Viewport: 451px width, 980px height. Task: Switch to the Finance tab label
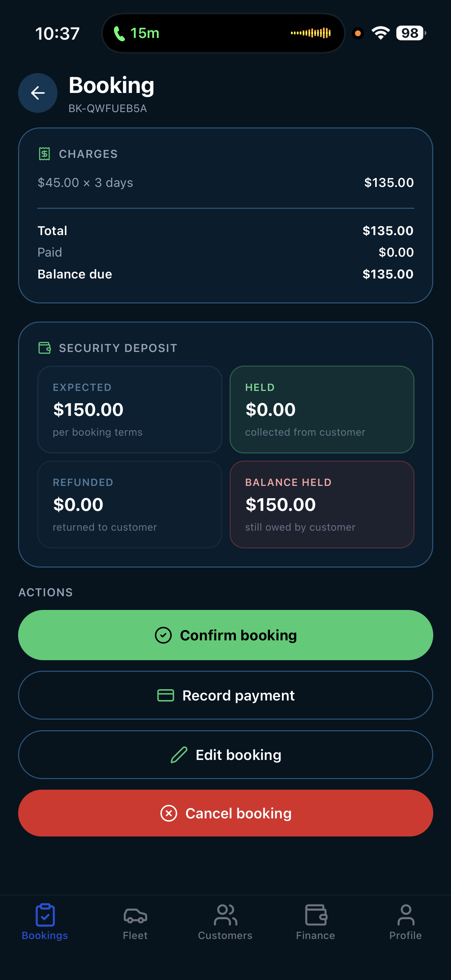(316, 936)
